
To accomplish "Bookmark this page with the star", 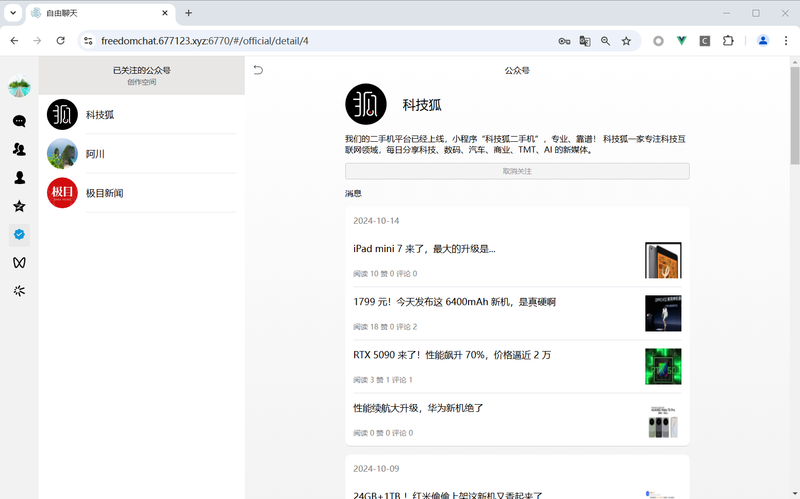I will click(x=626, y=41).
